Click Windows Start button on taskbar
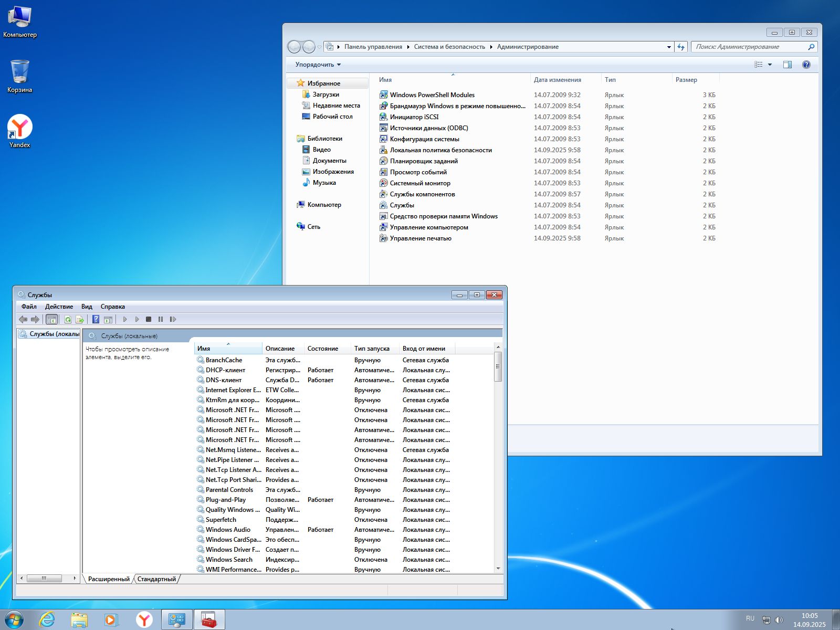 click(14, 620)
